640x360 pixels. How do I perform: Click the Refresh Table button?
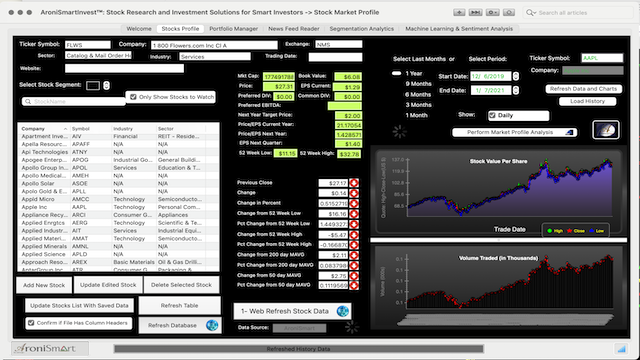(180, 305)
